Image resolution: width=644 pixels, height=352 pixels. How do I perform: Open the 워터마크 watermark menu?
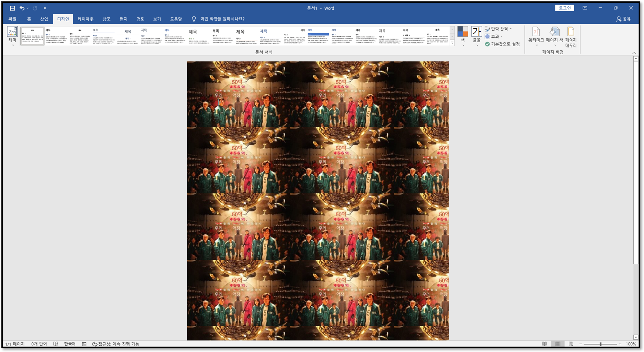pyautogui.click(x=536, y=37)
